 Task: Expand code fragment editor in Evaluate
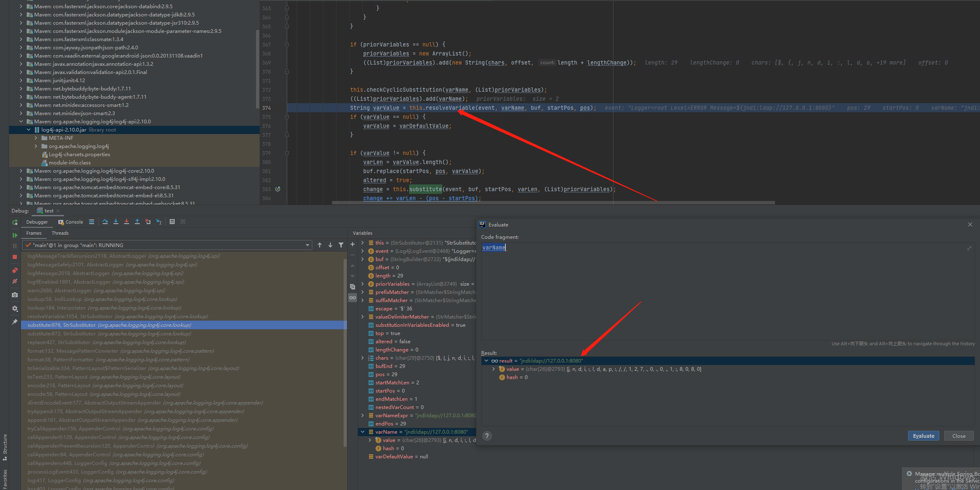969,248
